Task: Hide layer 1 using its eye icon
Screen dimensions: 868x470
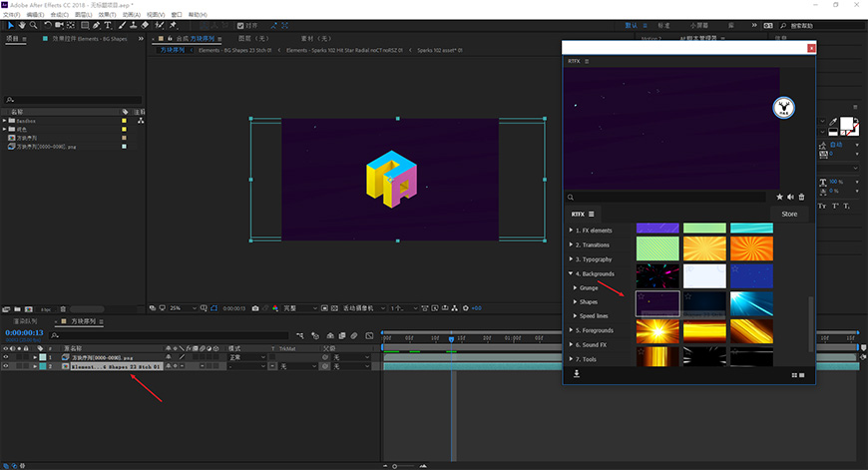Action: coord(6,357)
